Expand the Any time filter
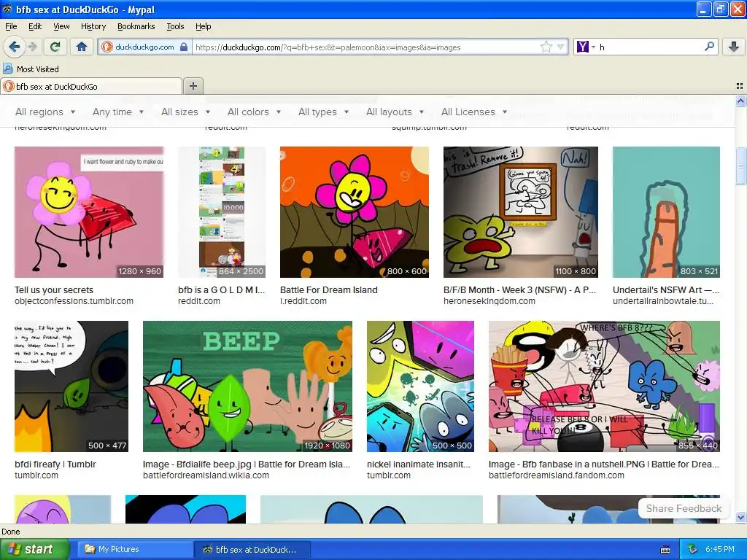The width and height of the screenshot is (747, 560). pos(118,112)
